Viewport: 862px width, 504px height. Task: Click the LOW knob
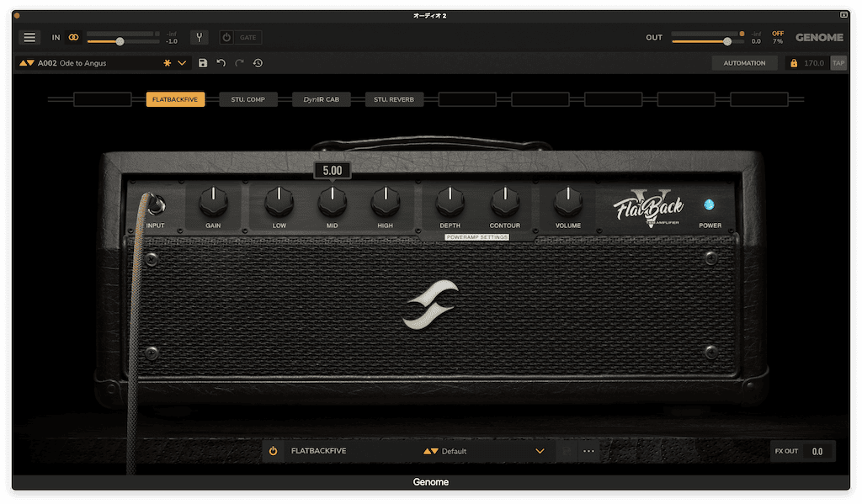[x=279, y=201]
